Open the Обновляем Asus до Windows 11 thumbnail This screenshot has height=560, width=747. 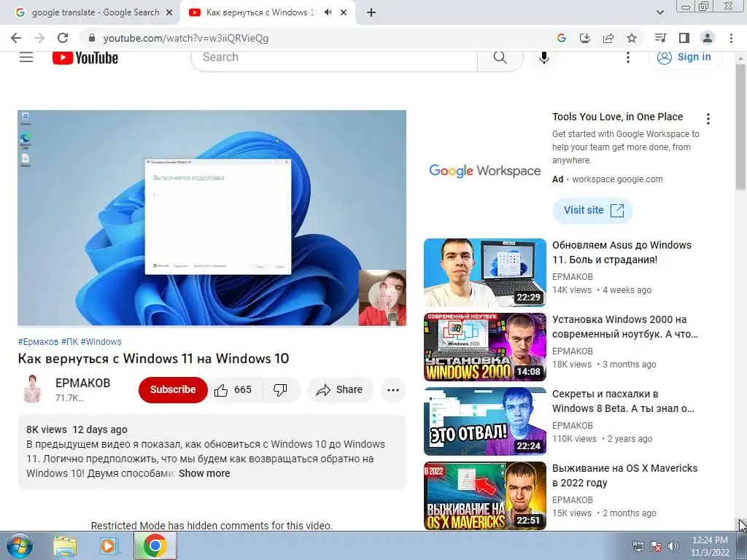(x=485, y=273)
